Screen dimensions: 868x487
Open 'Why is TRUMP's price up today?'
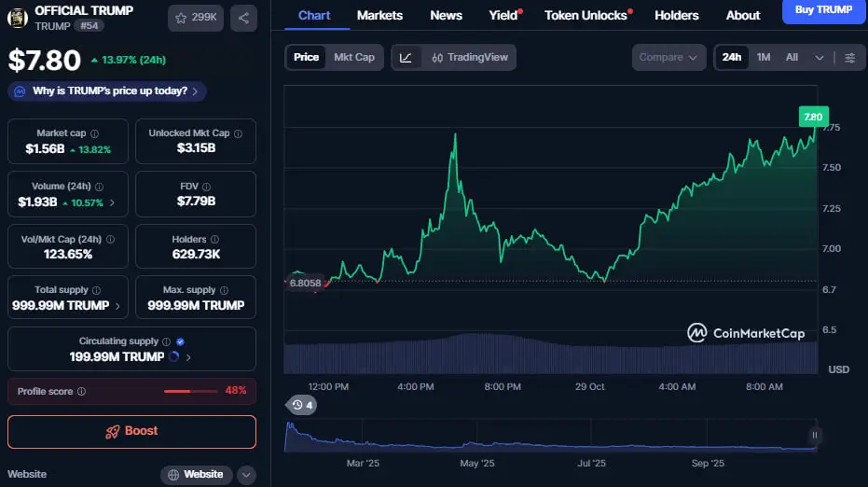click(x=107, y=91)
